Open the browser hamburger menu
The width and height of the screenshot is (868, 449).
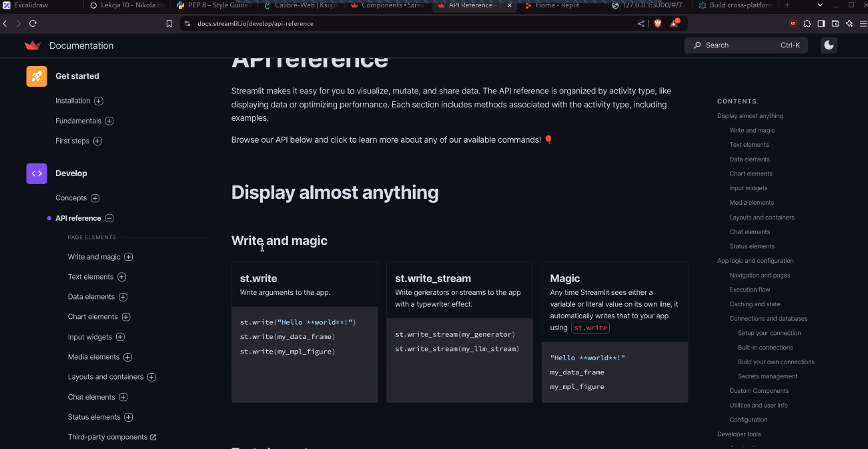click(x=863, y=23)
